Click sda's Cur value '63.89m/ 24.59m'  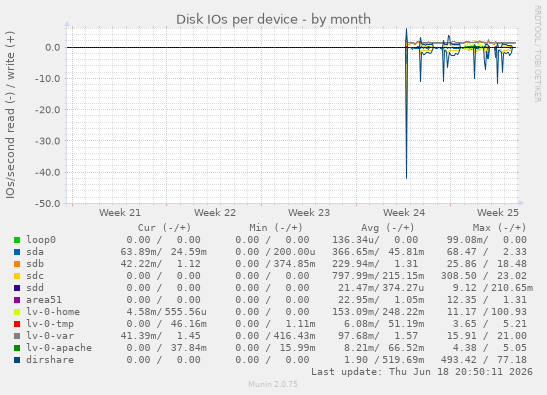click(164, 252)
